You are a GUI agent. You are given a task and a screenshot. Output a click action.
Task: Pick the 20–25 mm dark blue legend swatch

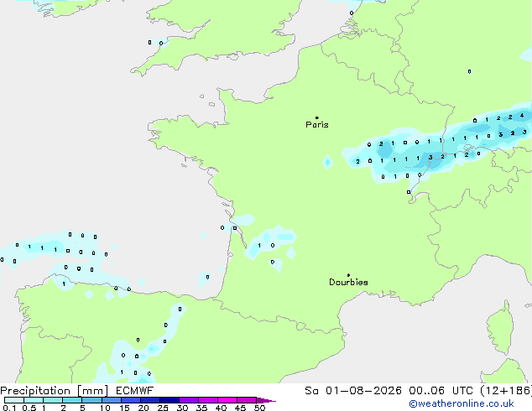(x=149, y=400)
